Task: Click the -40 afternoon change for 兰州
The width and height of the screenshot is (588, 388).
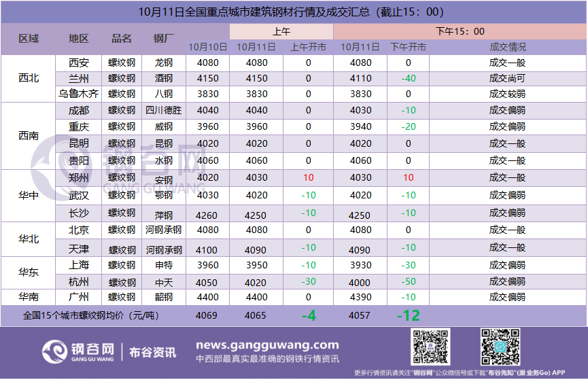Action: pyautogui.click(x=409, y=78)
